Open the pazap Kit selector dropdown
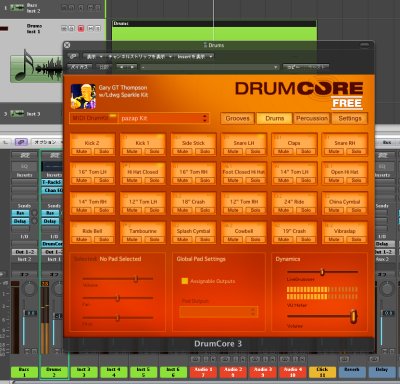The image size is (400, 384). point(164,118)
